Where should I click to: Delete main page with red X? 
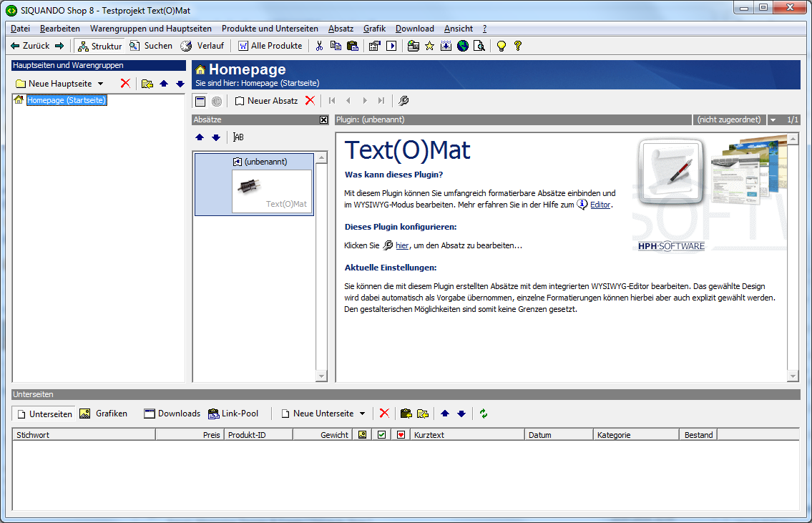(x=125, y=84)
